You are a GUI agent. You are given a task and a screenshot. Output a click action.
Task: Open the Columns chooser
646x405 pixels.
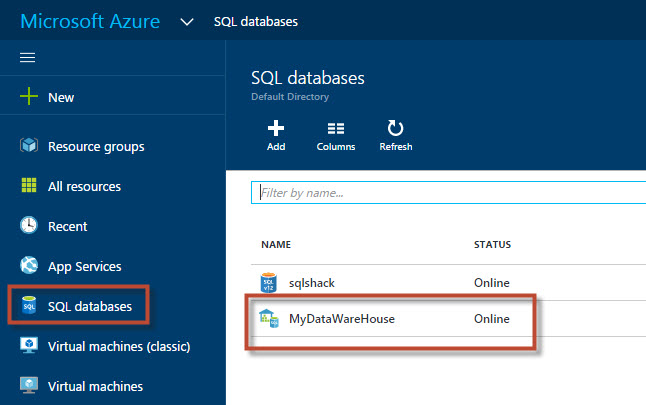336,135
